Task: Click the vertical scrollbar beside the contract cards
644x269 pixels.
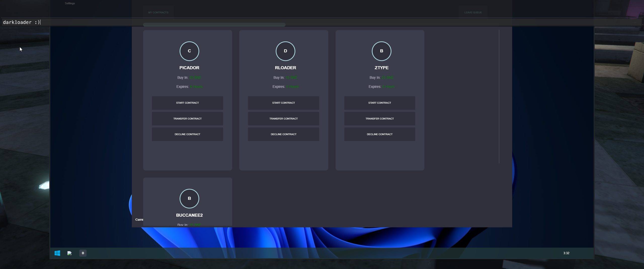Action: point(499,97)
